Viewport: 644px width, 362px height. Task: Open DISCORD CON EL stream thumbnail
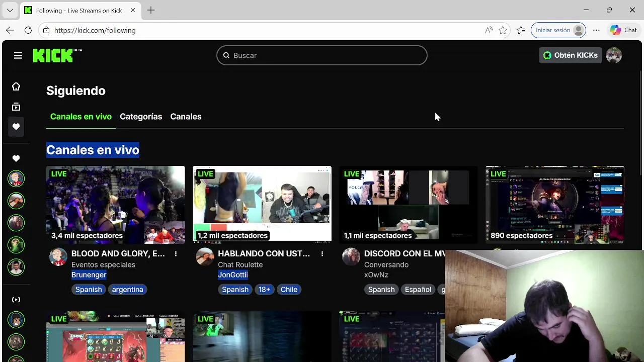[x=409, y=205]
